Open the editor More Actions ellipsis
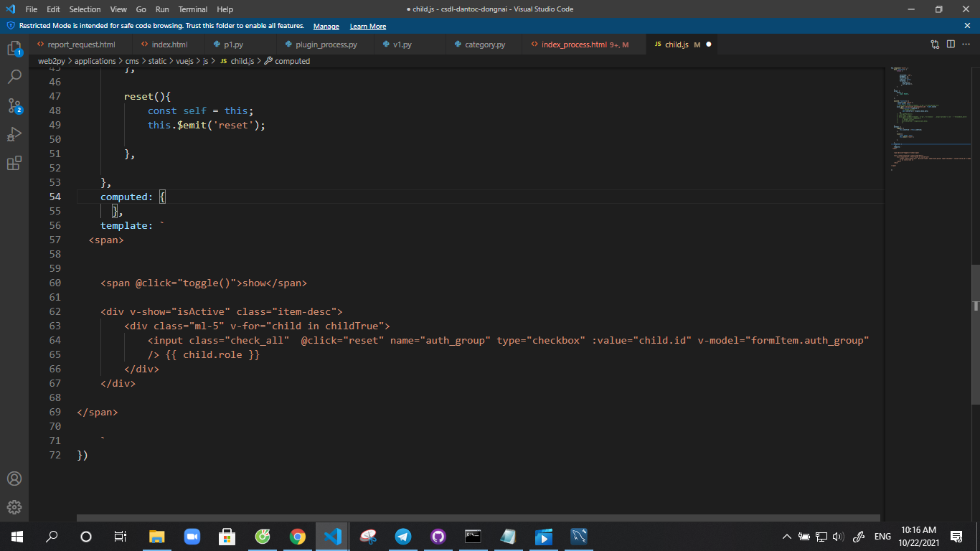Viewport: 980px width, 551px height. pyautogui.click(x=966, y=44)
